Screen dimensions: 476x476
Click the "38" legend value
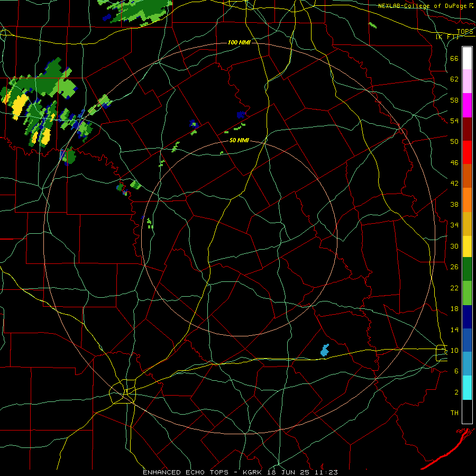454,204
